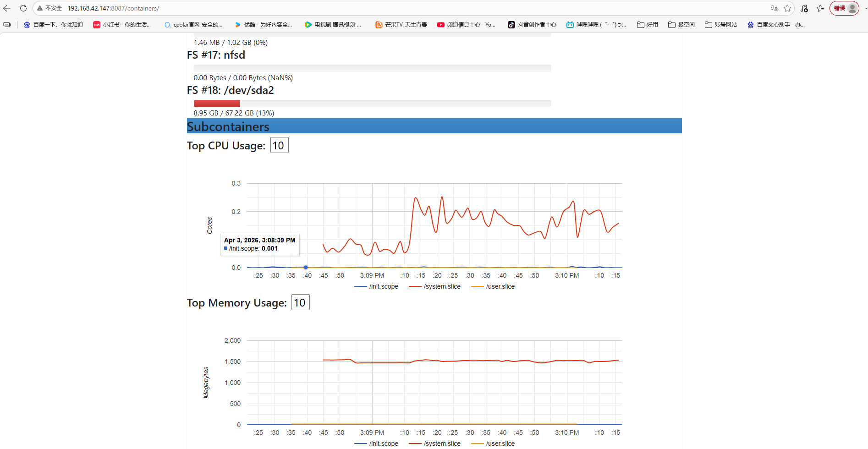This screenshot has height=449, width=868.
Task: Toggle /system.slice series in CPU legend
Action: (435, 286)
